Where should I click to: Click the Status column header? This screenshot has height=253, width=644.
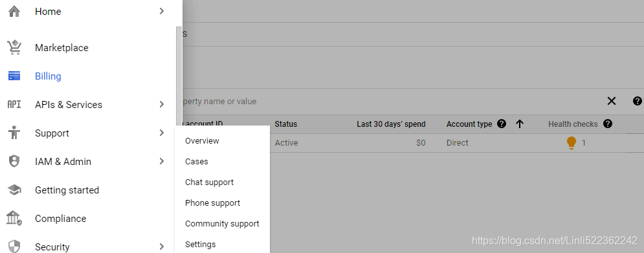[x=286, y=124]
